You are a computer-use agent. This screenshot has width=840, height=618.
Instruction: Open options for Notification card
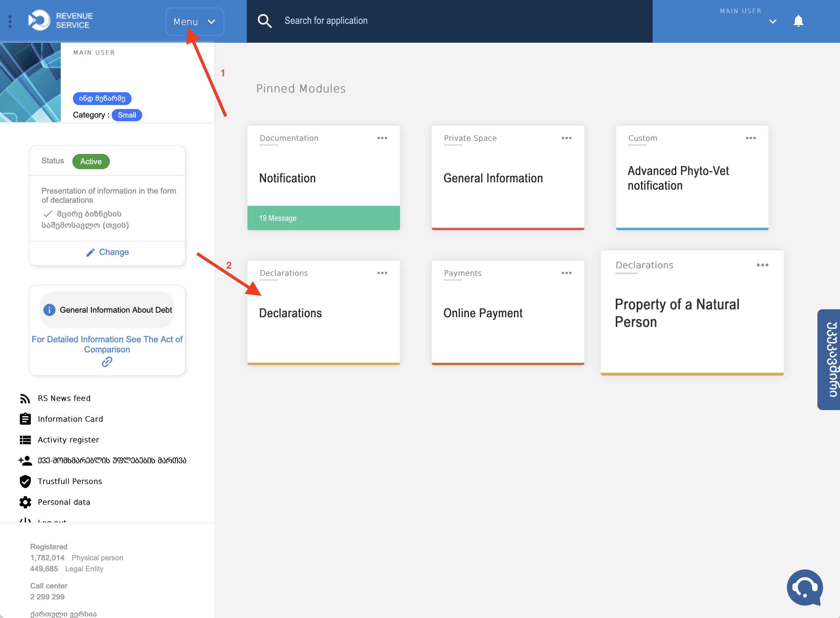click(382, 138)
